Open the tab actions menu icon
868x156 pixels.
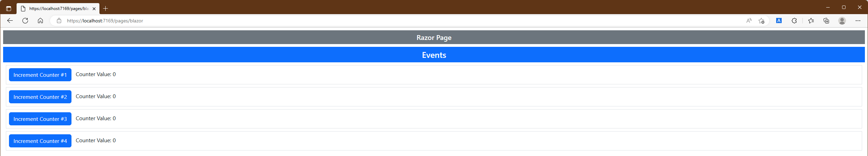[x=9, y=9]
